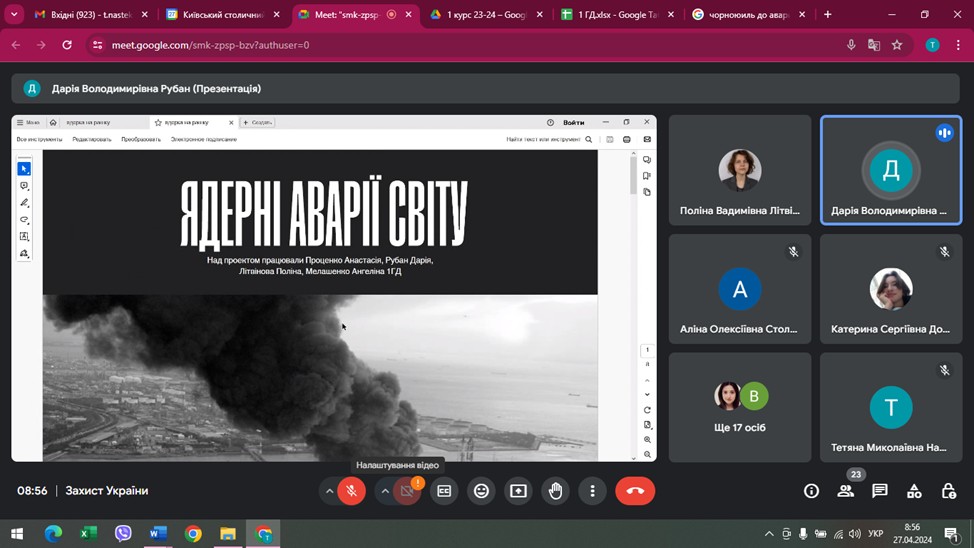974x548 pixels.
Task: Open emoji reactions button
Action: (x=481, y=491)
